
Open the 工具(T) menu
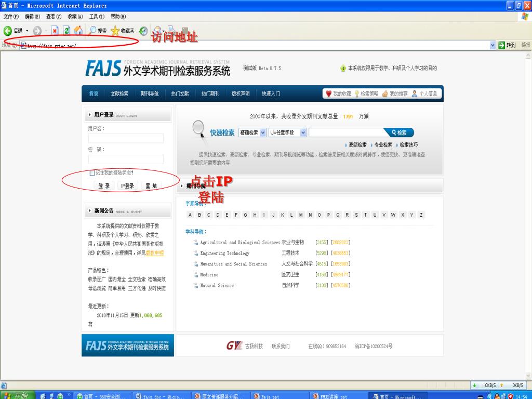(x=97, y=16)
